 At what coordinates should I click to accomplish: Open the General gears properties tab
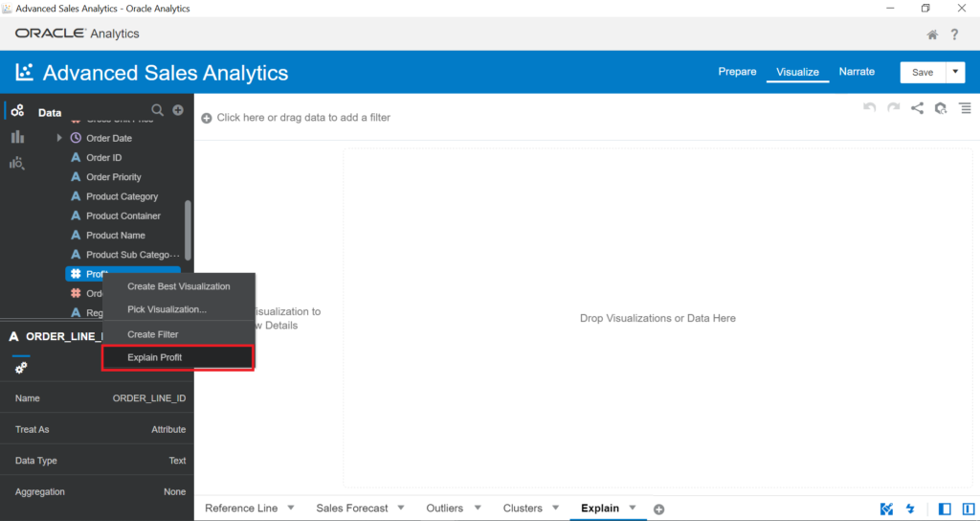tap(21, 368)
